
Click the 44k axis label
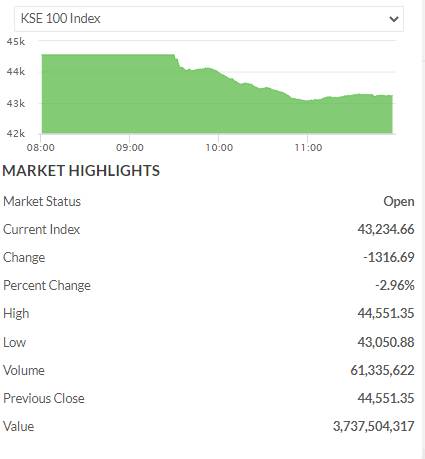(x=16, y=71)
